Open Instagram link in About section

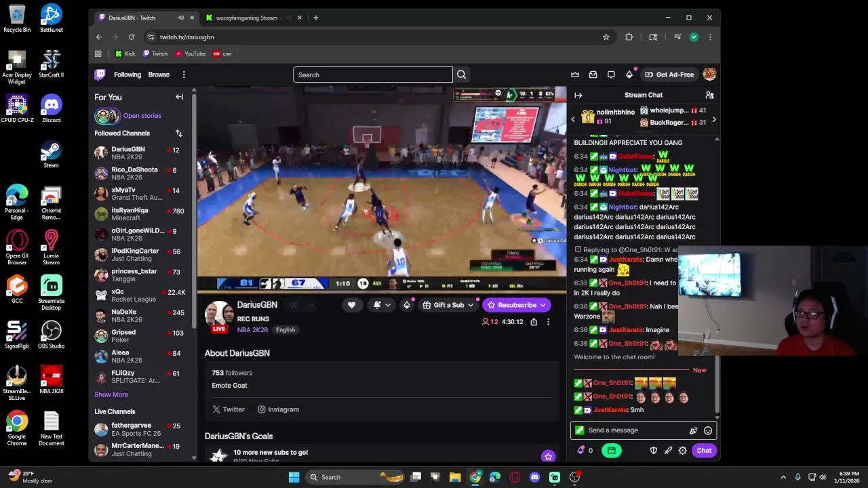[278, 409]
